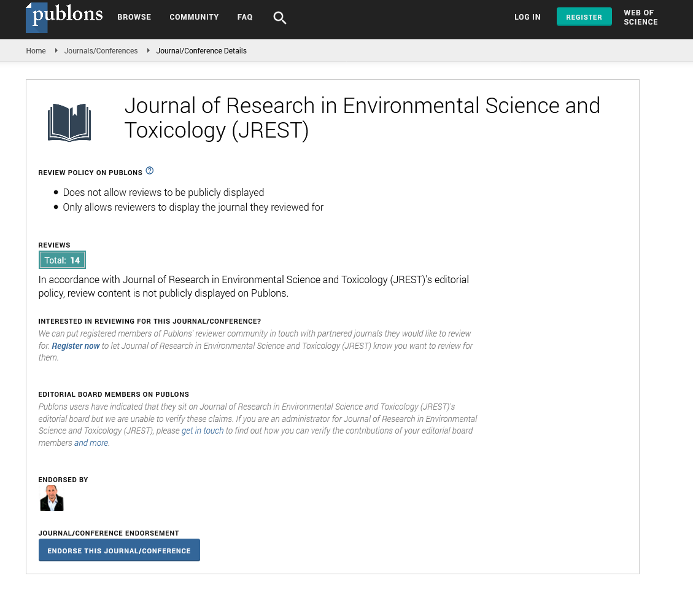
Task: Click breadcrumb arrow after Home
Action: pyautogui.click(x=56, y=50)
